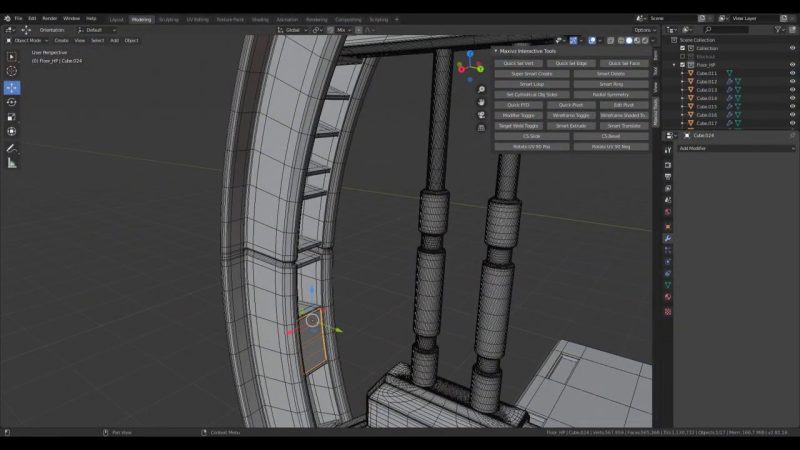
Task: Open the Add Modifier dropdown
Action: tap(736, 148)
